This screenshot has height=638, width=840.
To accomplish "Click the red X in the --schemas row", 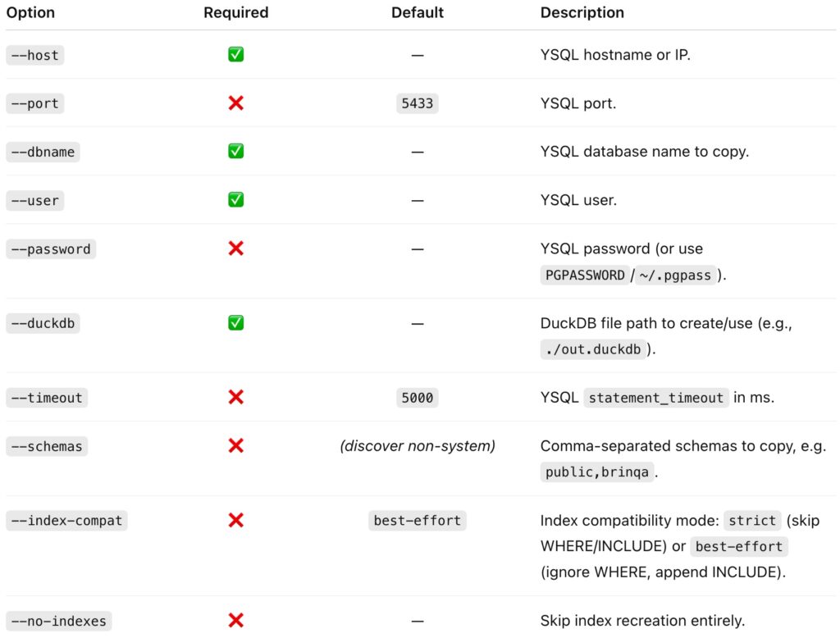I will (235, 446).
